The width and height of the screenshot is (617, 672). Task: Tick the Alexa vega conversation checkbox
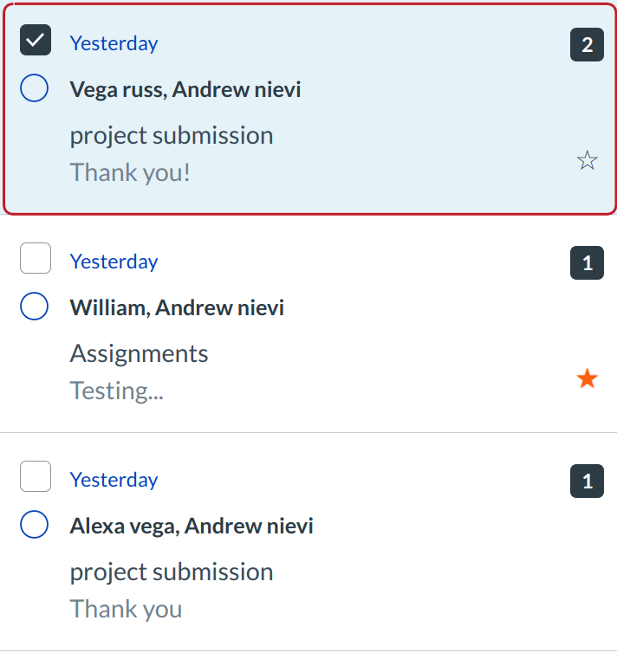click(x=36, y=477)
